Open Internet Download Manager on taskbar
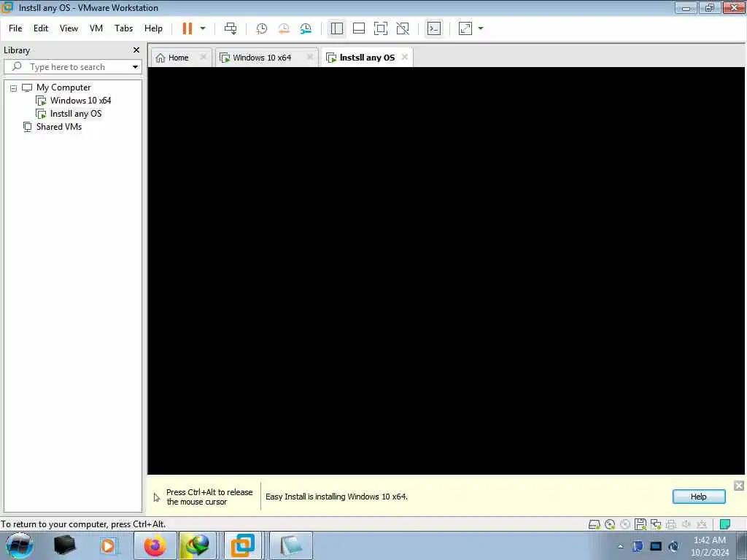The image size is (747, 560). [198, 545]
